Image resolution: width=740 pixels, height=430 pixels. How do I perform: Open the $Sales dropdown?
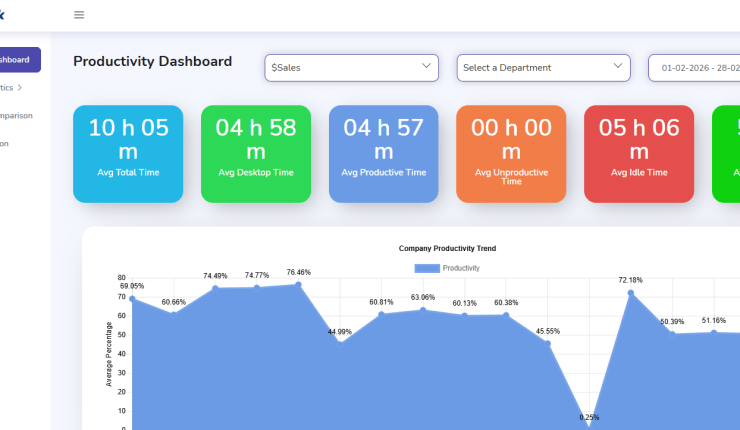(x=352, y=68)
